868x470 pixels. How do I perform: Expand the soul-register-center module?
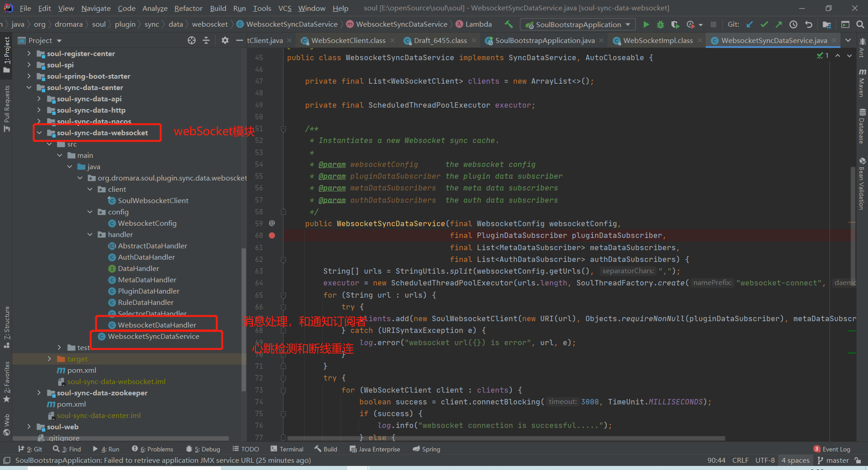(29, 54)
